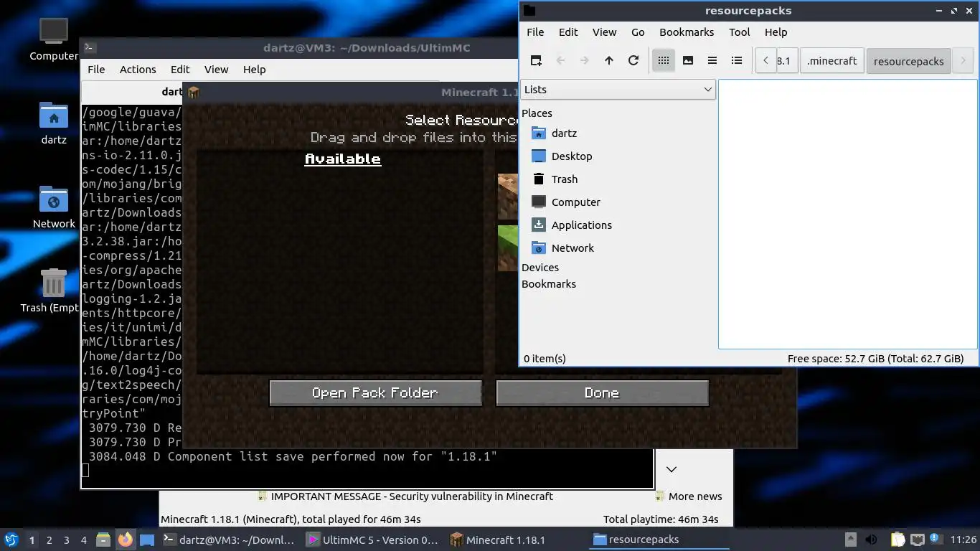Click the More news button in UltimMC
This screenshot has width=980, height=551.
pyautogui.click(x=689, y=496)
